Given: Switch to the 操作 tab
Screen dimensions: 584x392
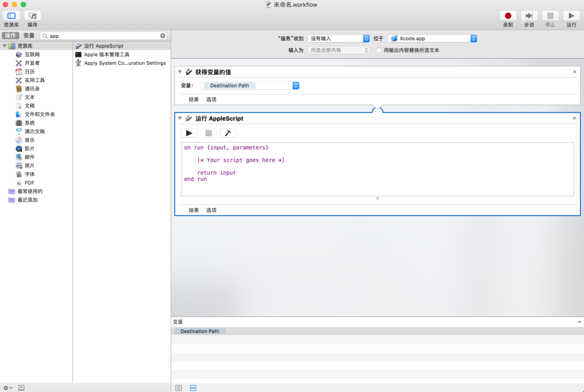Looking at the screenshot, I should pyautogui.click(x=10, y=36).
